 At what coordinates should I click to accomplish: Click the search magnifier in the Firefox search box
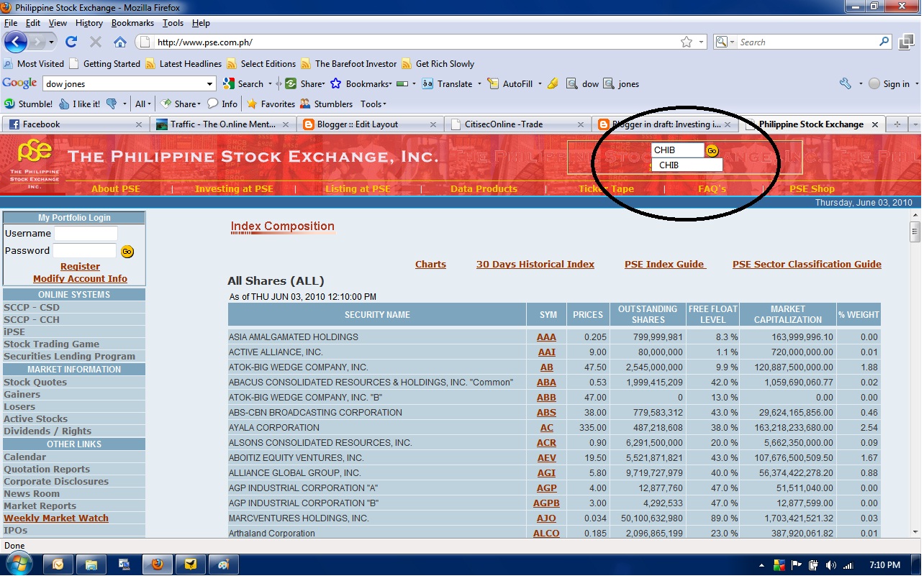884,42
